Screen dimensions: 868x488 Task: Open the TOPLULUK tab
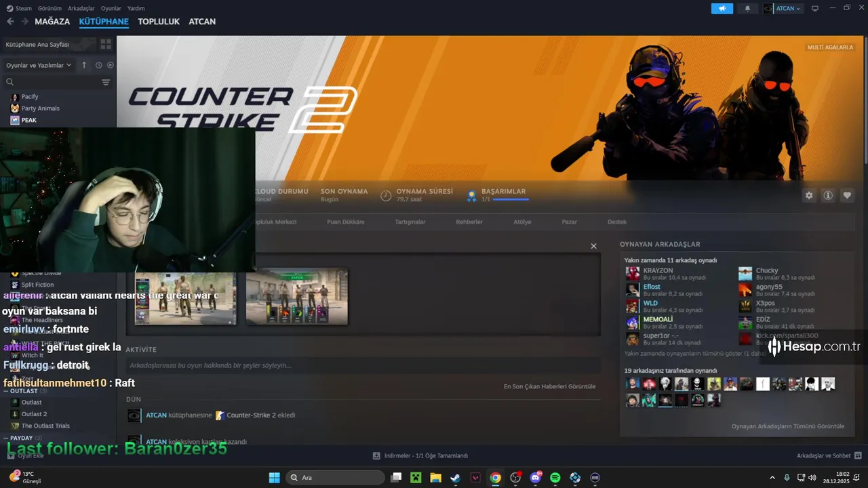(159, 22)
